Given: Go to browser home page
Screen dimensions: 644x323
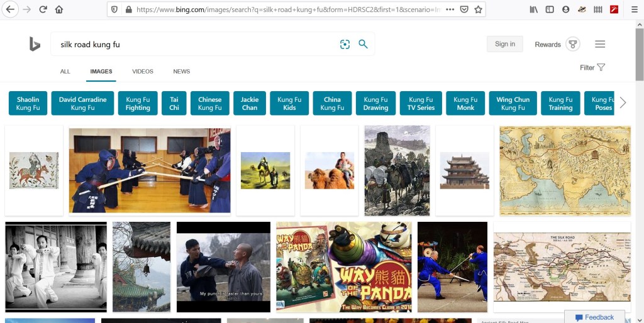Looking at the screenshot, I should pos(59,9).
